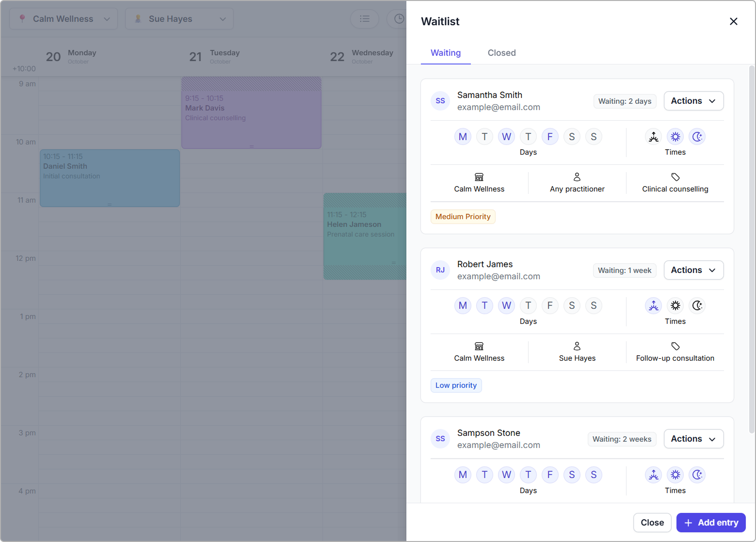Toggle evening moon icon for Robert James
Image resolution: width=756 pixels, height=542 pixels.
tap(697, 305)
